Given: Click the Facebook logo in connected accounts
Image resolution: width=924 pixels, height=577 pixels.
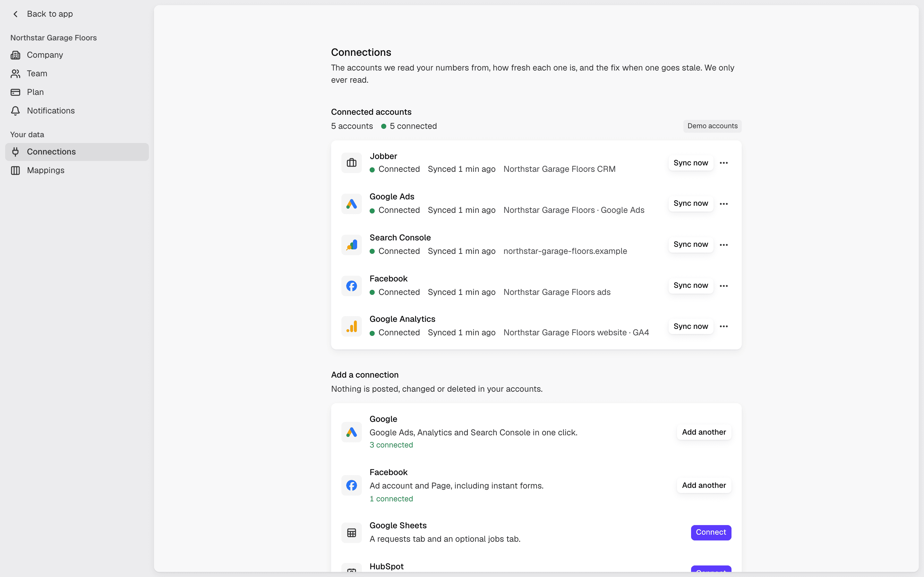Looking at the screenshot, I should (x=351, y=286).
